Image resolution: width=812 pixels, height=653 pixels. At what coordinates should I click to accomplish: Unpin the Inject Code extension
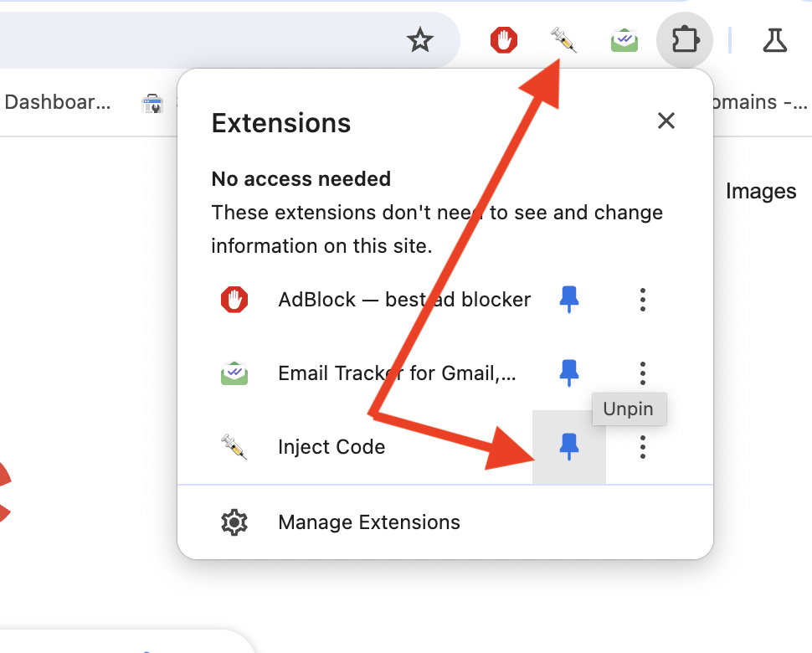568,447
